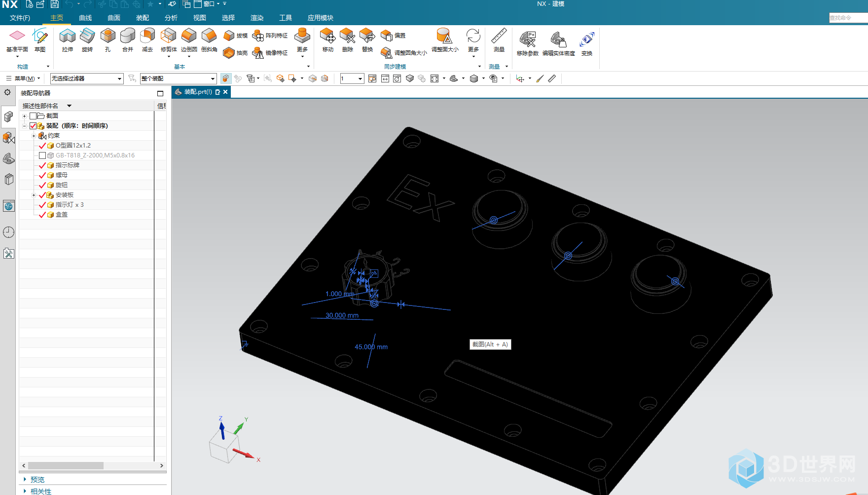
Task: Choose the 减去 (Subtract) tool
Action: (147, 40)
